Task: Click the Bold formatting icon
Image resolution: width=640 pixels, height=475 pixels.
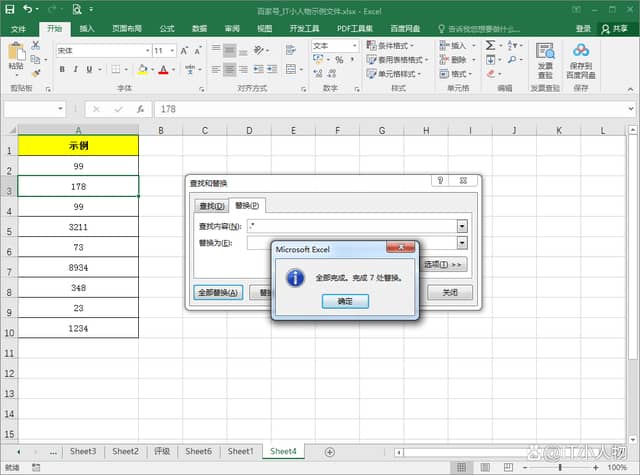Action: tap(61, 69)
